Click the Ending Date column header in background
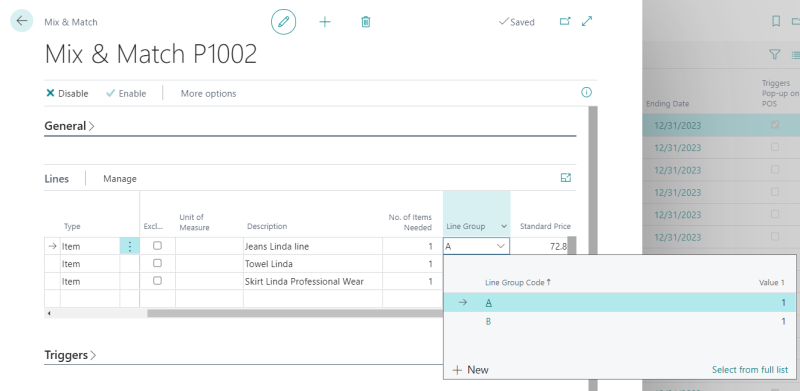 point(667,104)
